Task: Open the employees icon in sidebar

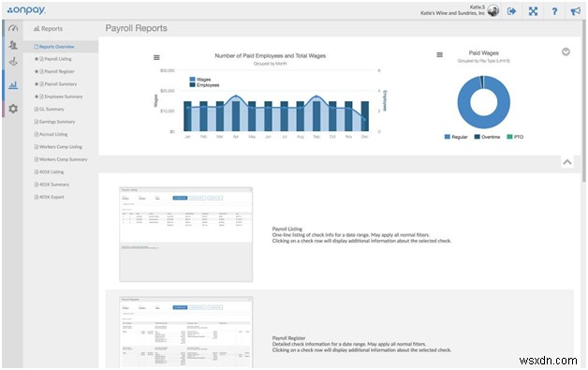Action: pos(13,45)
